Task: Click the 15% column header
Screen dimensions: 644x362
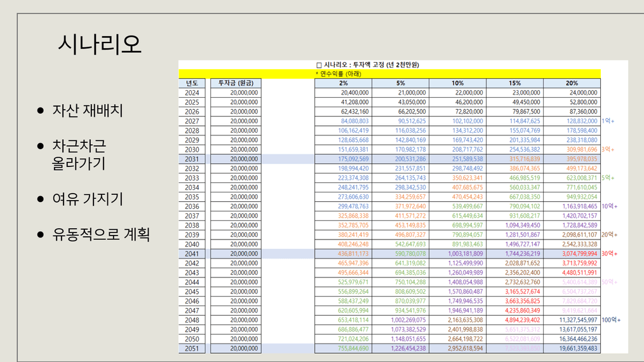Action: pyautogui.click(x=514, y=83)
